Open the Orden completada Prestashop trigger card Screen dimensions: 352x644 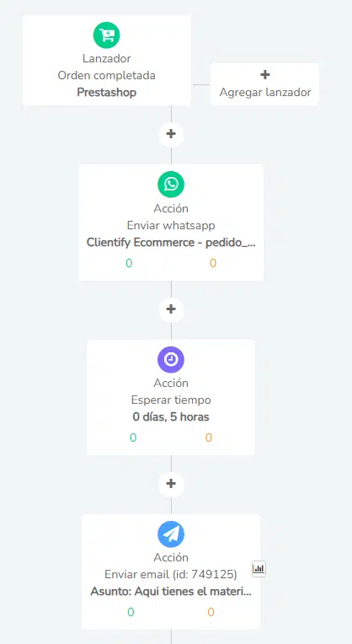click(107, 61)
